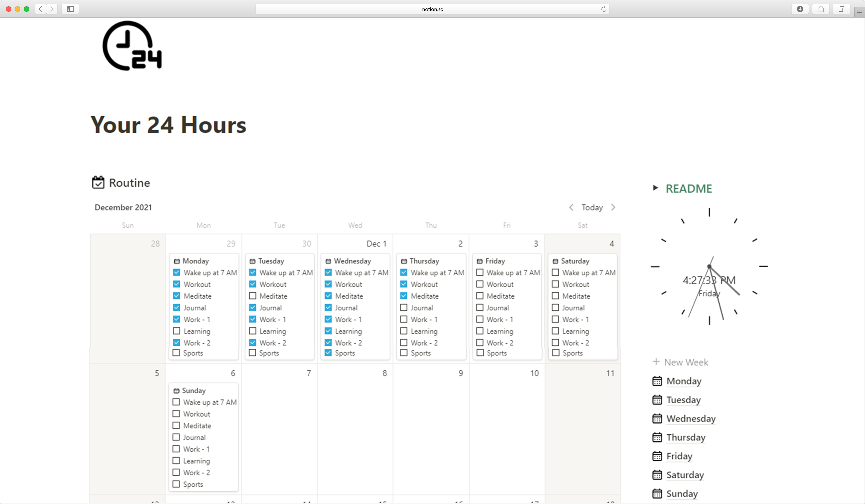Click the Safari sidebar toggle icon
865x504 pixels.
pyautogui.click(x=70, y=9)
